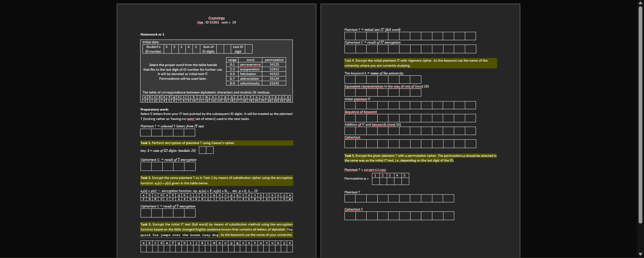
Task: Click permutation value 25134
Action: (274, 79)
